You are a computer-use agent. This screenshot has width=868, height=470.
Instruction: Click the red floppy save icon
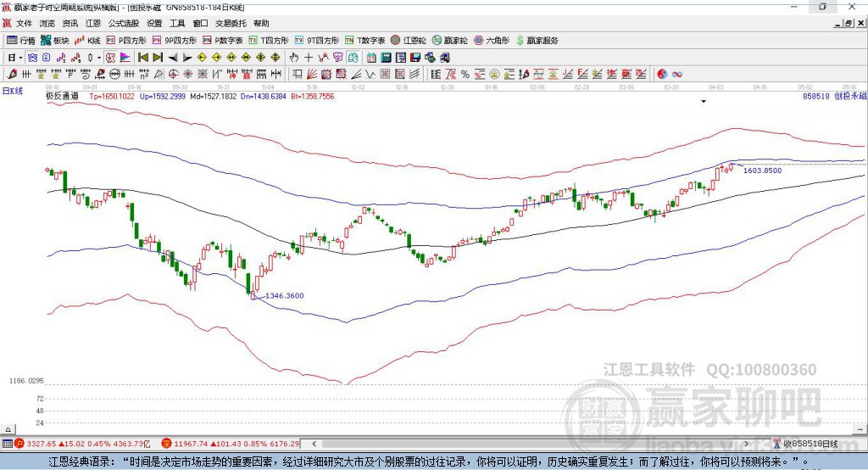coord(415,58)
